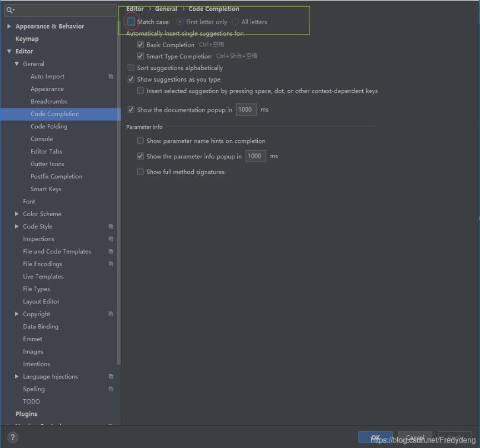Click the small icon beside Auto Import
This screenshot has width=480, height=448.
click(x=111, y=76)
